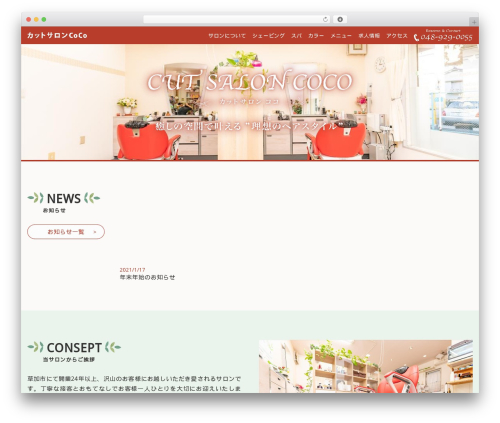View the 求人情報 page
Screen dimensions: 500x423
pyautogui.click(x=369, y=36)
